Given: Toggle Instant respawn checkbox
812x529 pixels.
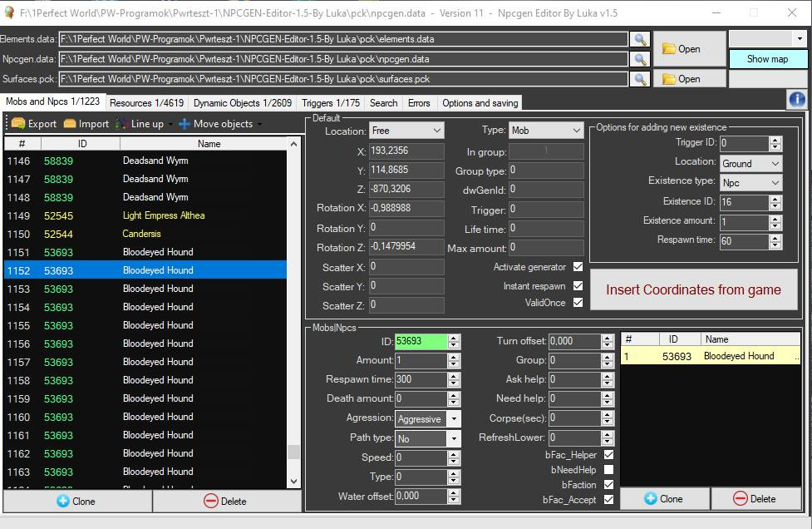Looking at the screenshot, I should [578, 285].
